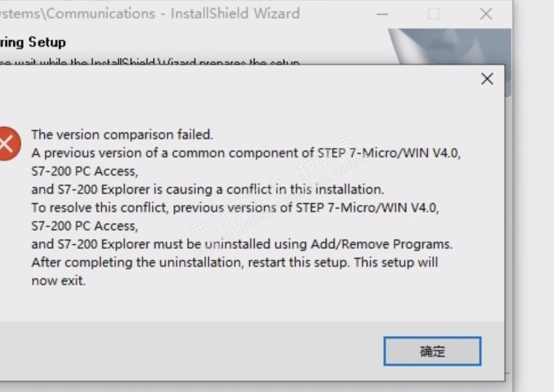Click the red error icon
The image size is (554, 392).
(7, 144)
